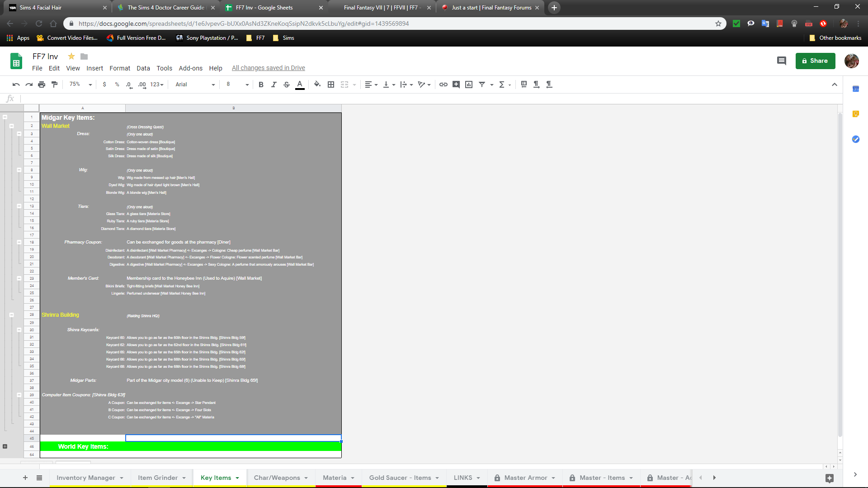This screenshot has height=488, width=868.
Task: Open the Format menu
Action: tap(120, 68)
